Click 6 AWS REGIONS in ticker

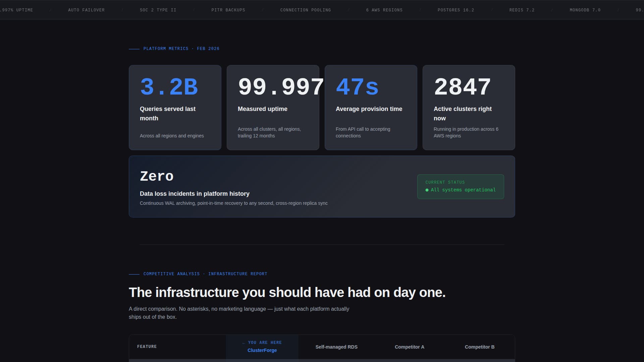point(384,10)
